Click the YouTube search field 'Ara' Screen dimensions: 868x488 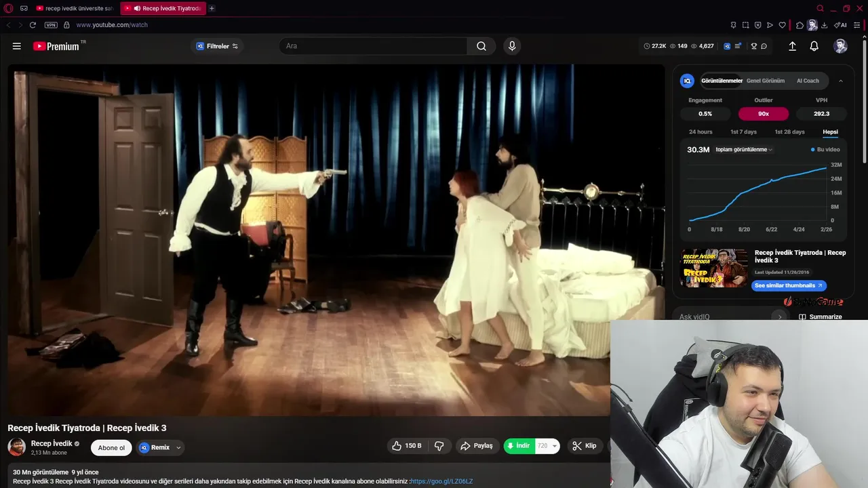tap(373, 46)
